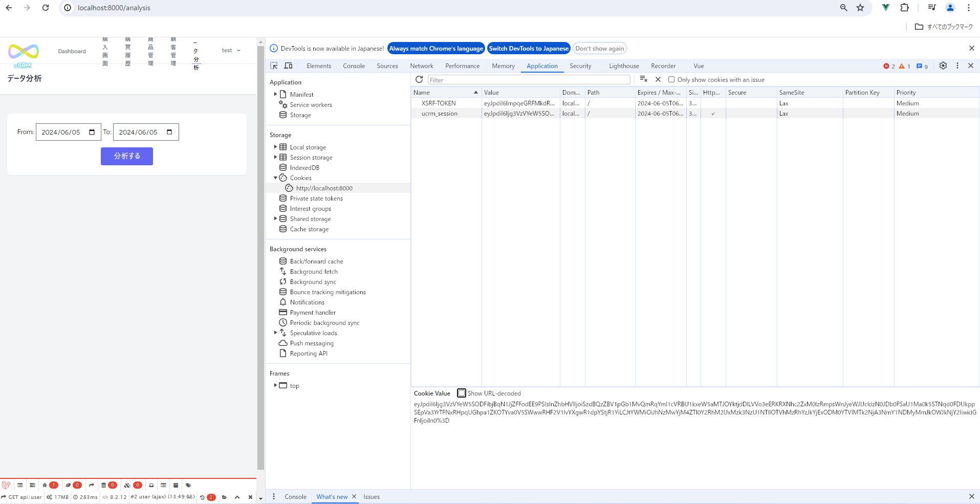Open the From date picker calendar icon

coord(92,132)
